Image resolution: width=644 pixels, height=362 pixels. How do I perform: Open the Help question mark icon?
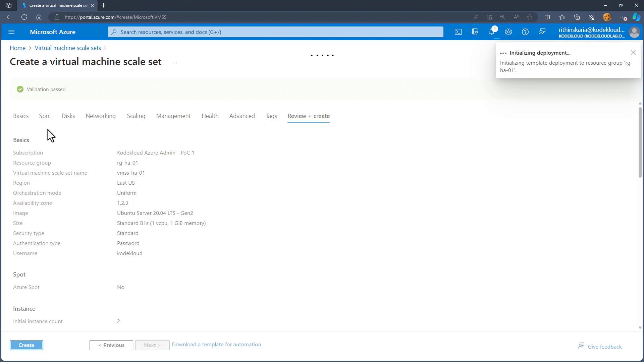pos(525,32)
